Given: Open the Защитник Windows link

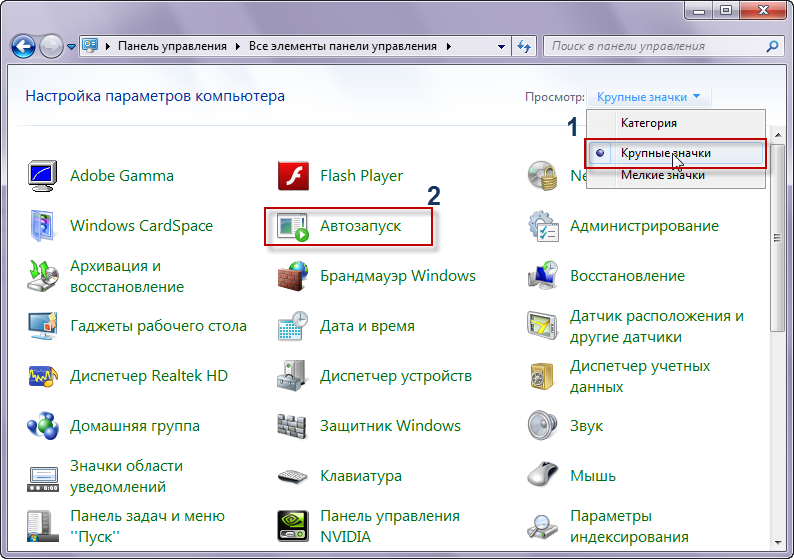Looking at the screenshot, I should tap(390, 426).
